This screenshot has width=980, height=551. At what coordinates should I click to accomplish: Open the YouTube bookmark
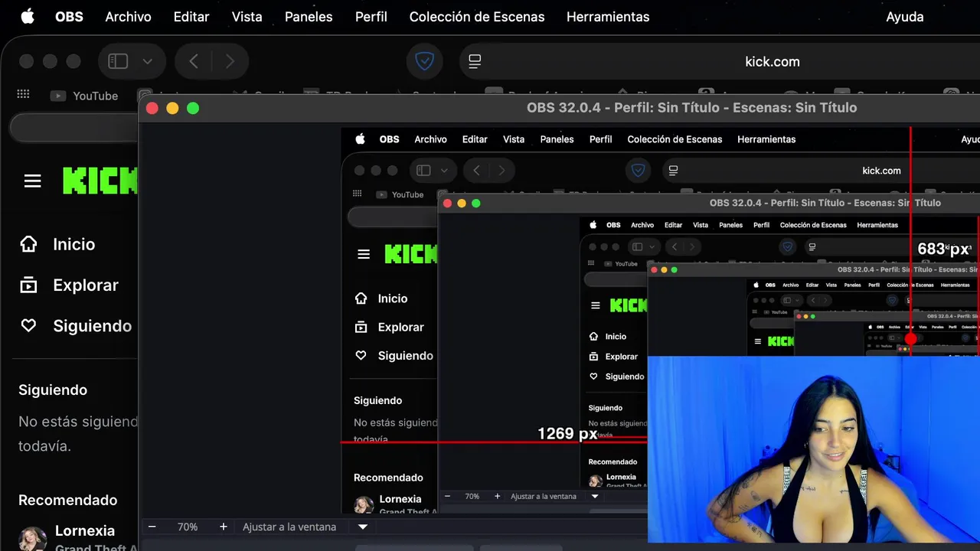[x=84, y=96]
